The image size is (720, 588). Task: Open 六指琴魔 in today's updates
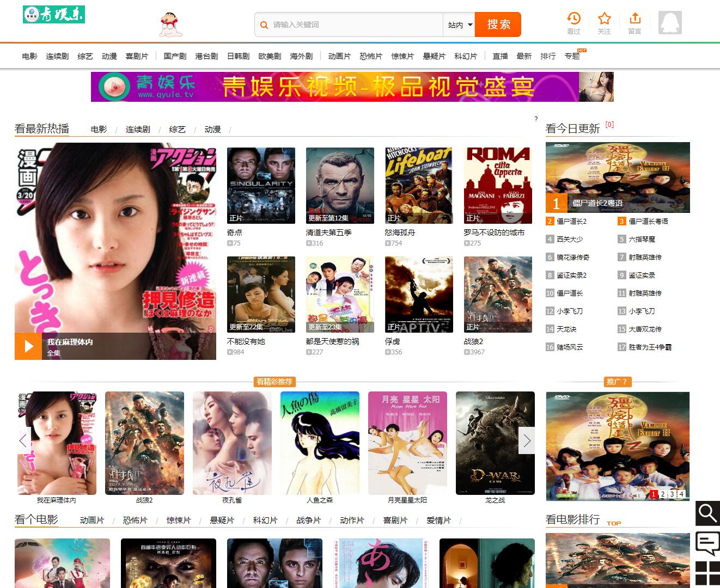642,239
